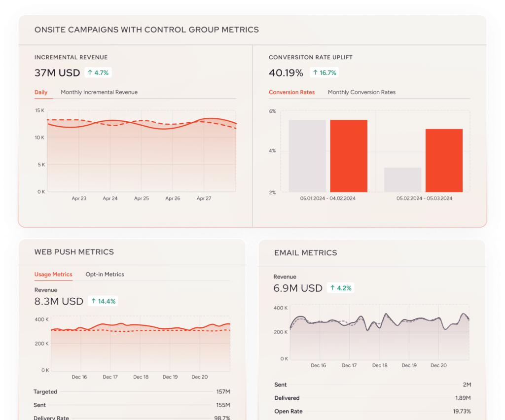The image size is (505, 420).
Task: Click Onsite Campaigns With Control Group Metrics title
Action: (146, 30)
